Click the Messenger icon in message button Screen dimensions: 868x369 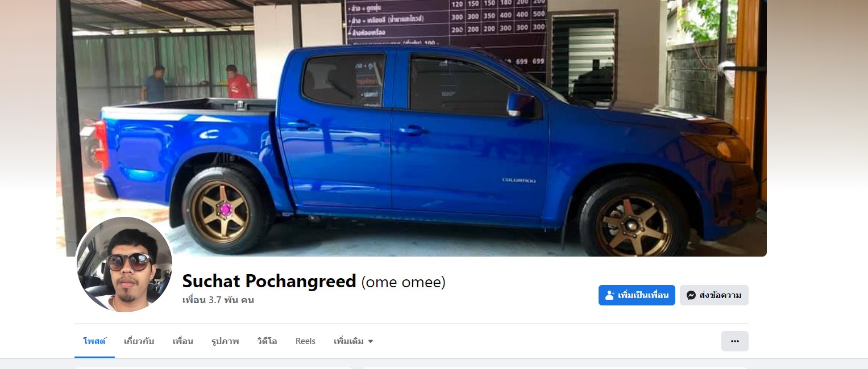pos(691,295)
